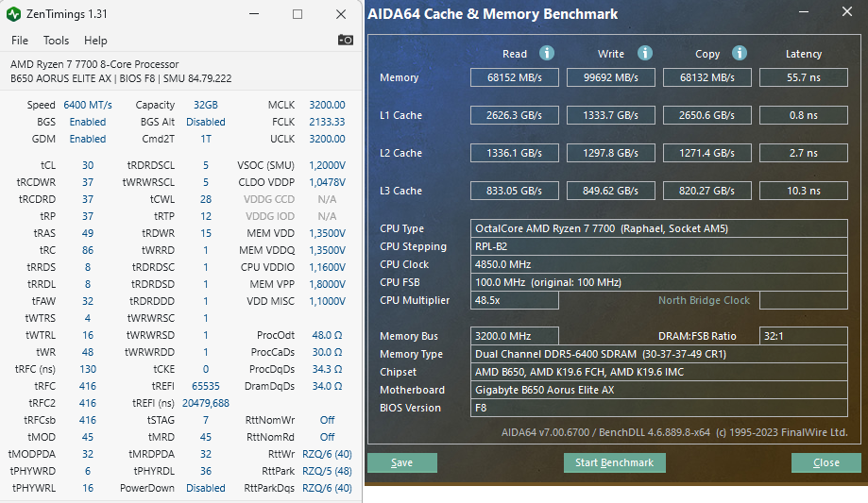Image resolution: width=868 pixels, height=503 pixels.
Task: Click the MCLK value 3200.00
Action: pos(327,105)
